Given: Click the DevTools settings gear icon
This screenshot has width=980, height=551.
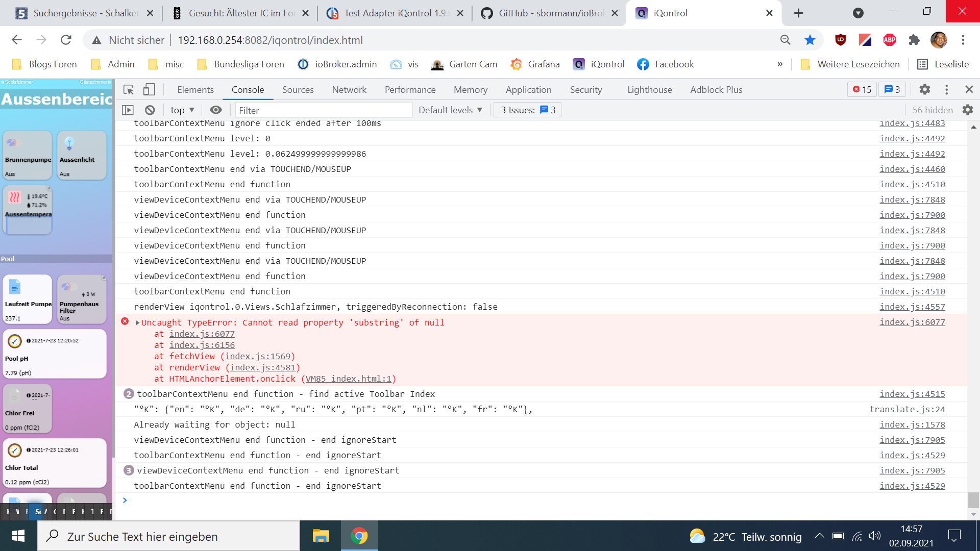Looking at the screenshot, I should pos(925,89).
